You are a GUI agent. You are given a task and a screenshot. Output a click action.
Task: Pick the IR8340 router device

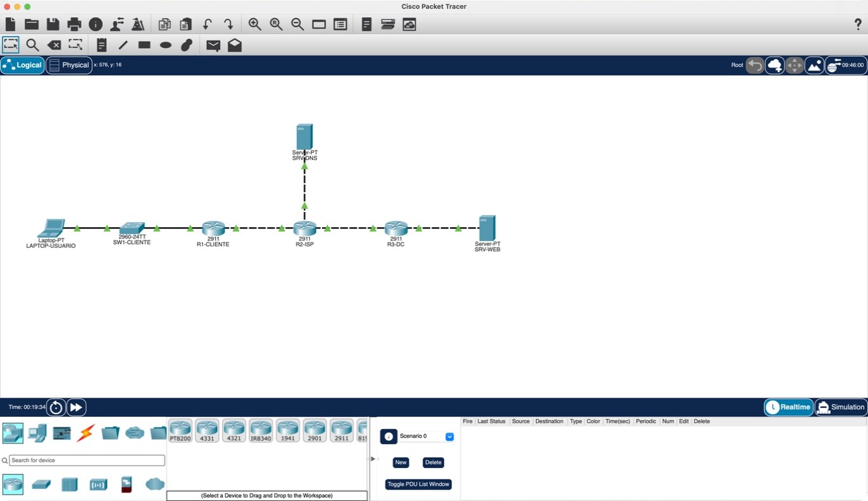[261, 431]
